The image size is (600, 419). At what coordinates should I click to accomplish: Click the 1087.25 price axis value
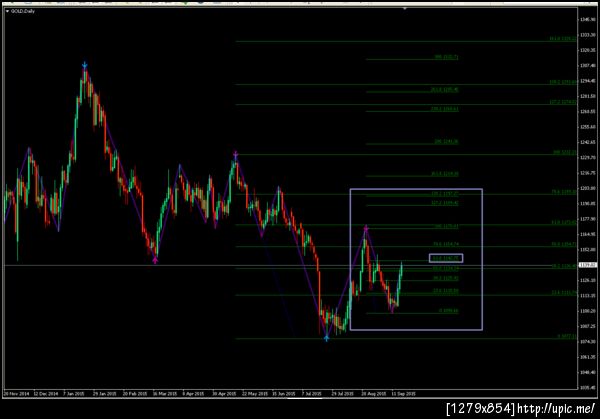tap(587, 326)
